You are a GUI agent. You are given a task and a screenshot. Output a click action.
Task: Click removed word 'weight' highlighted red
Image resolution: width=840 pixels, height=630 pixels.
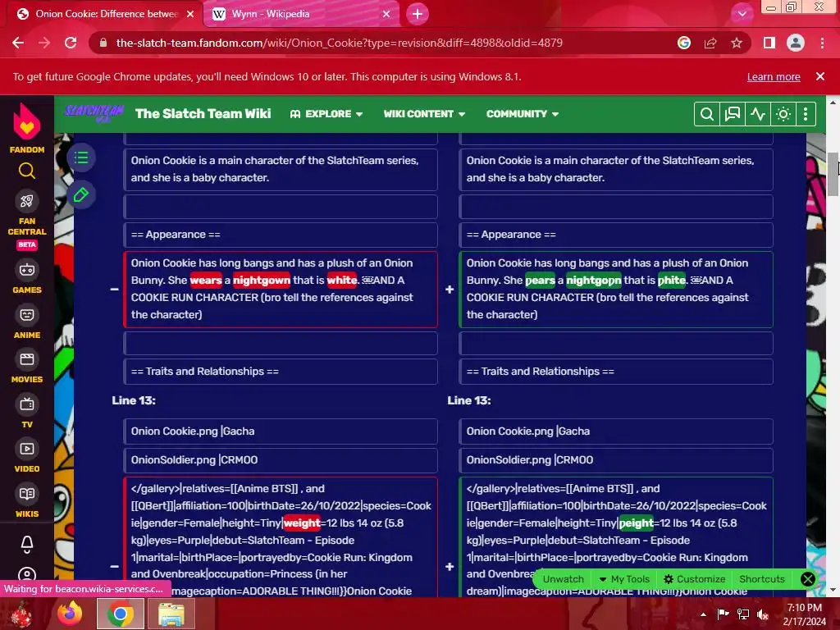pyautogui.click(x=302, y=523)
